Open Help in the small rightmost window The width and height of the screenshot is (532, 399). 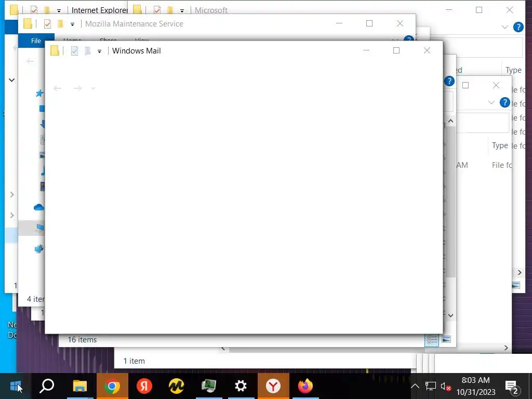click(x=505, y=102)
